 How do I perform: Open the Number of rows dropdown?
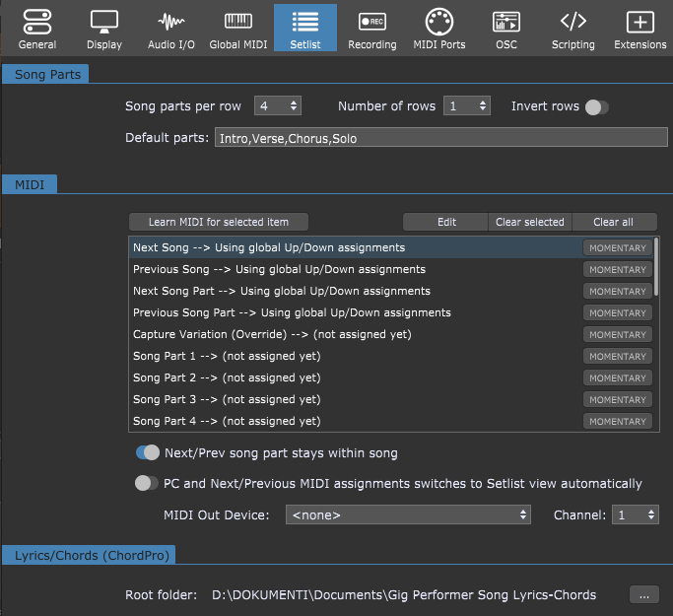point(466,106)
